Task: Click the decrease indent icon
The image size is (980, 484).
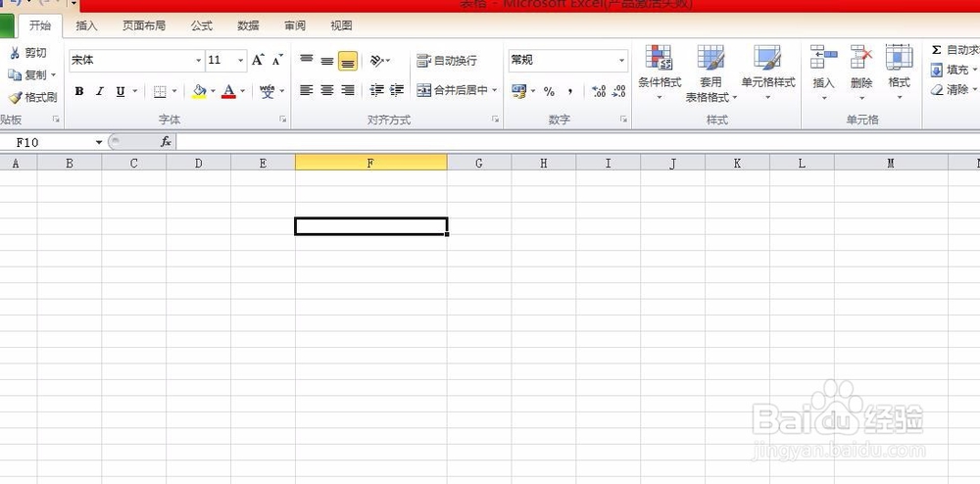Action: tap(376, 90)
